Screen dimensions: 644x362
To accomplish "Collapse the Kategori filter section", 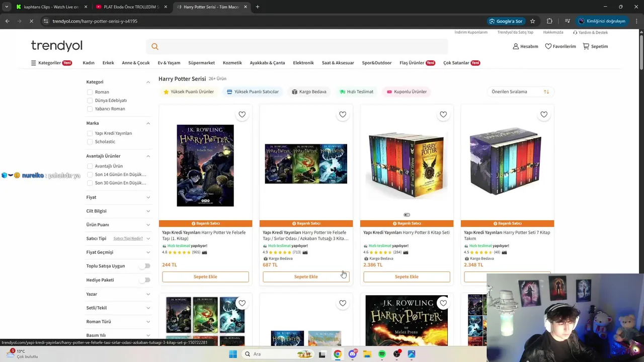I will tap(148, 82).
